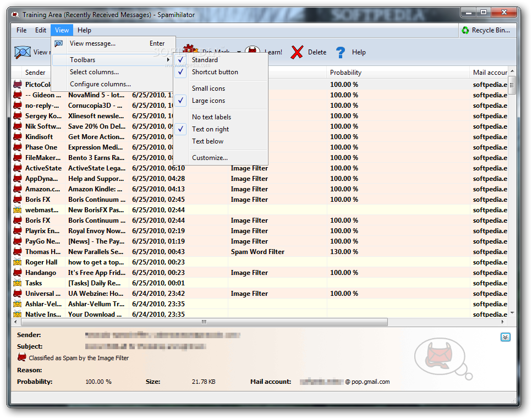Viewport: 532px width, 419px height.
Task: Click the vertical scrollbar up arrow
Action: tap(512, 71)
